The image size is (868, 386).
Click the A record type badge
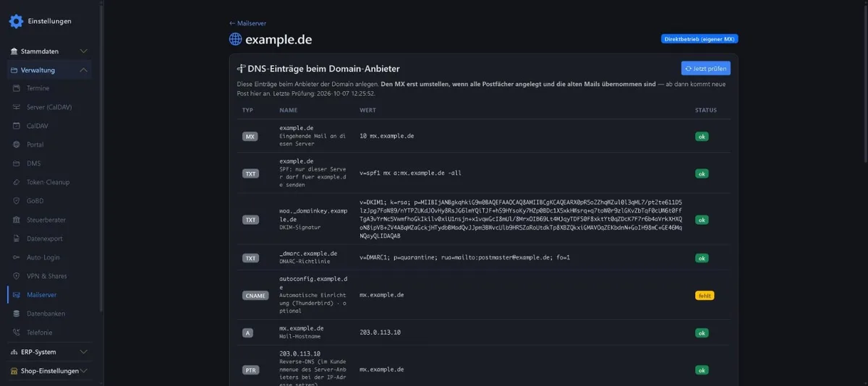click(x=247, y=333)
